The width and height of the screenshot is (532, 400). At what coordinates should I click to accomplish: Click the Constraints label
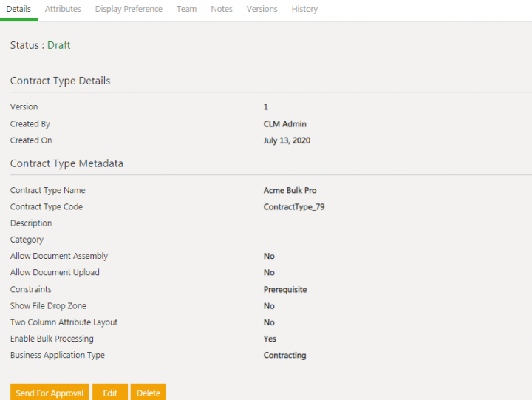(31, 289)
